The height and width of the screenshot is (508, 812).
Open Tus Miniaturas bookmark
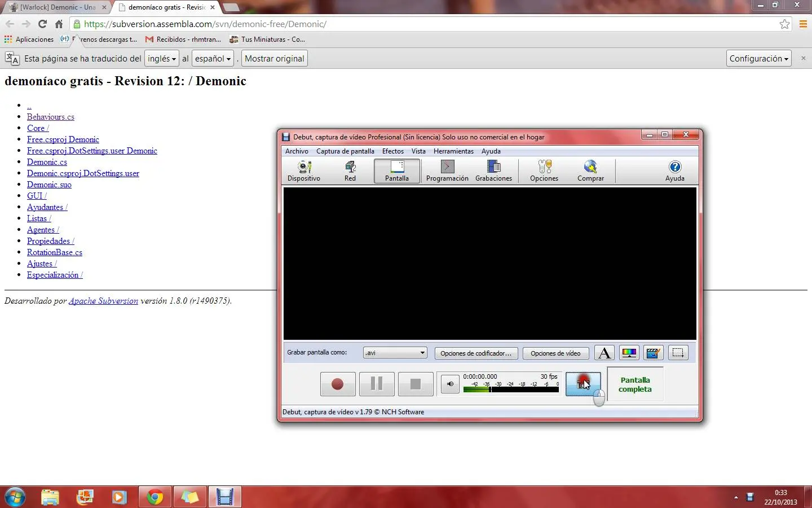(267, 40)
